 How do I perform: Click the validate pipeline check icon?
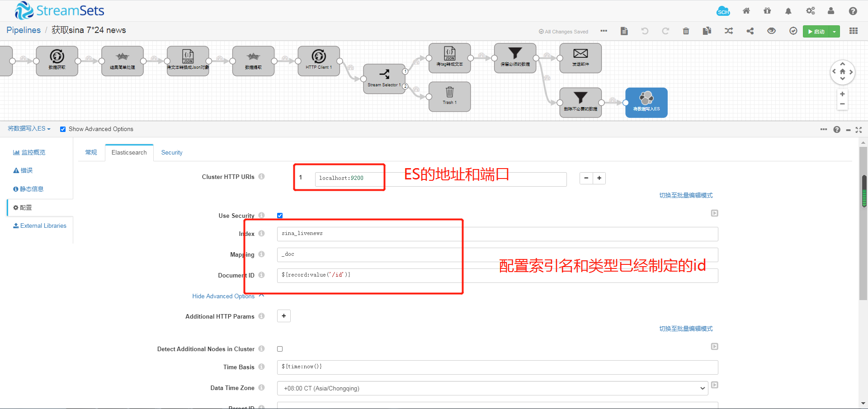pyautogui.click(x=793, y=31)
